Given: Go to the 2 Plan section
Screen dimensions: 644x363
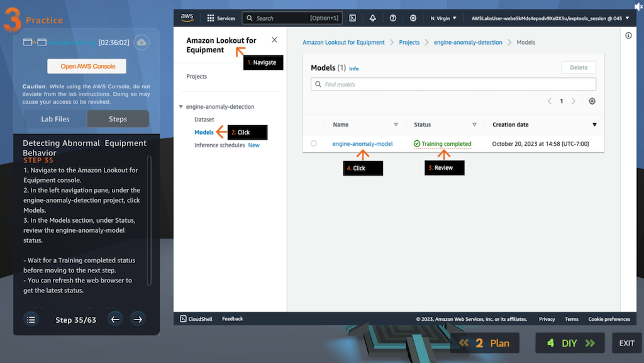Looking at the screenshot, I should point(485,343).
